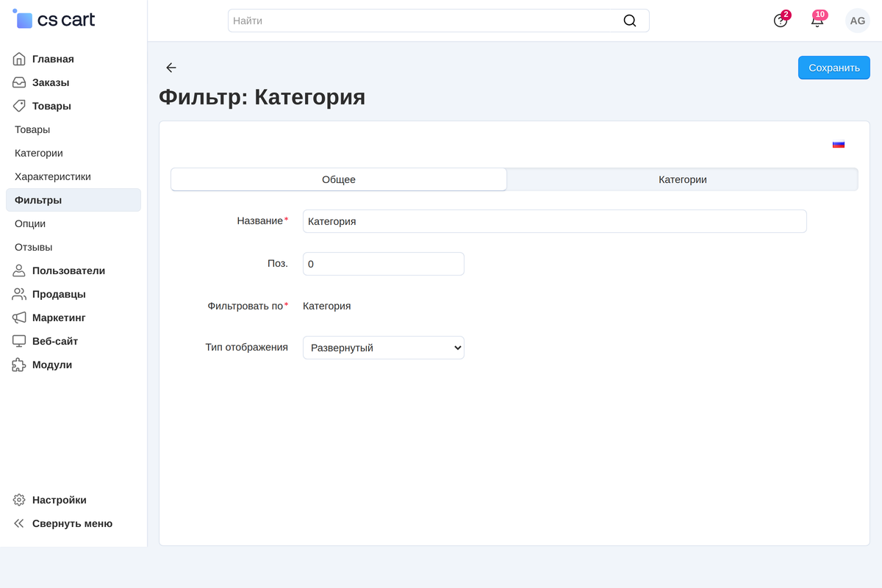This screenshot has width=882, height=588.
Task: Click the Фильтр: Категория page title
Action: tap(262, 97)
